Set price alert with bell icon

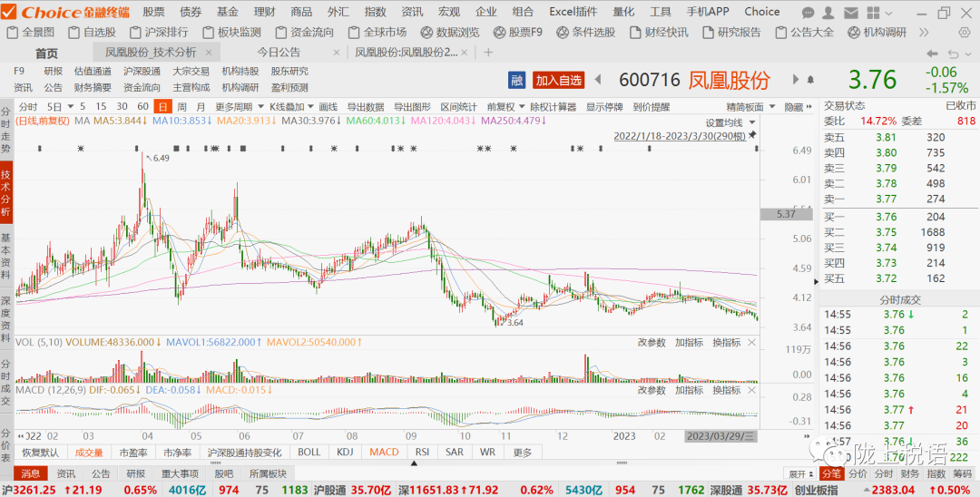click(810, 80)
